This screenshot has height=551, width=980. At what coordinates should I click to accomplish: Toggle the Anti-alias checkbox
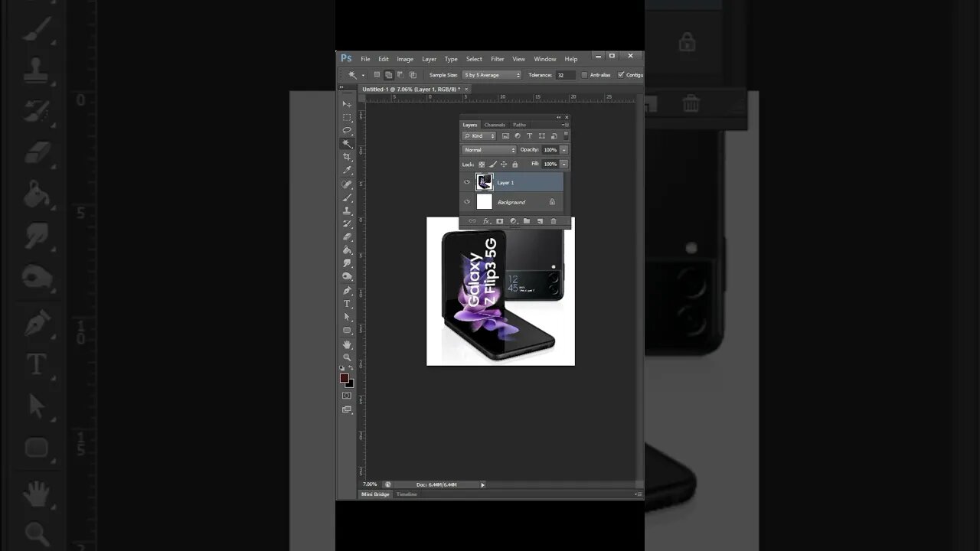(584, 75)
